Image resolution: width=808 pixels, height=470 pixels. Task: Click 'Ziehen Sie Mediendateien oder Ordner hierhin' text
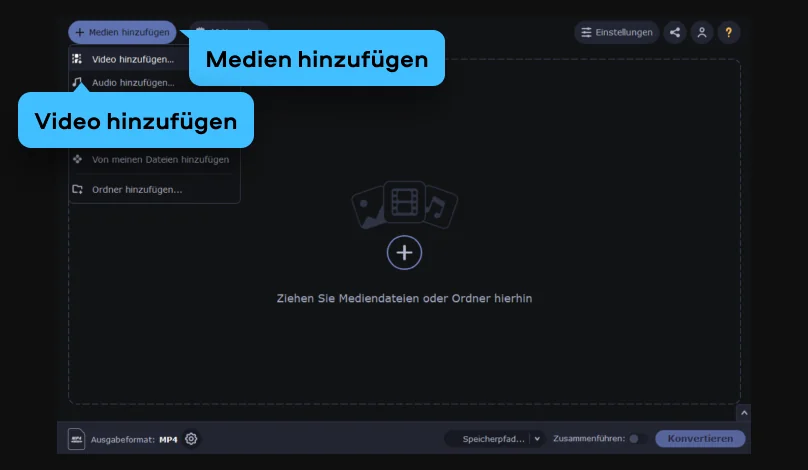coord(405,298)
